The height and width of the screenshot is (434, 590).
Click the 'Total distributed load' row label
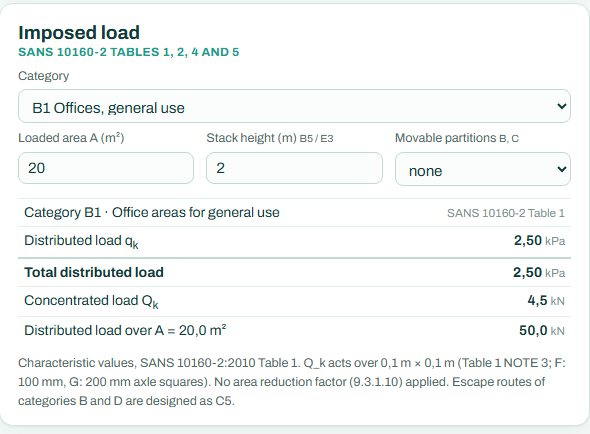point(94,273)
